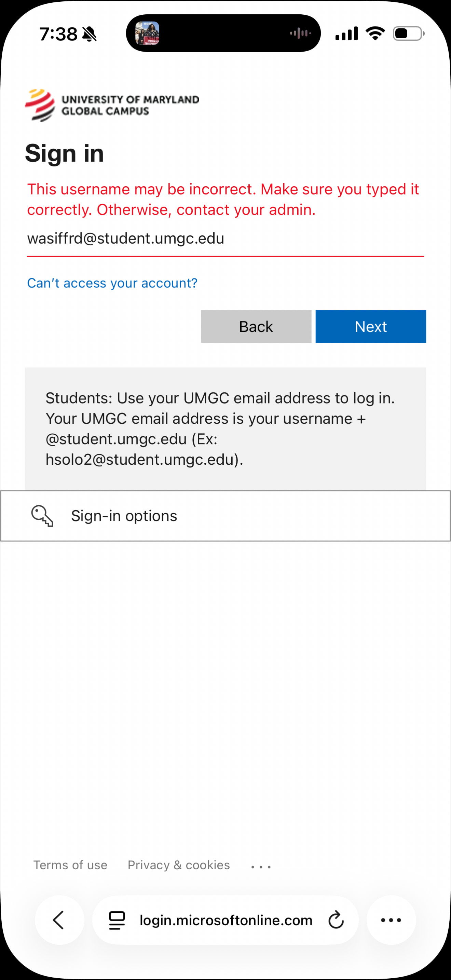Tap the audio waveform indicator in Dynamic Island
This screenshot has height=980, width=451.
pyautogui.click(x=300, y=33)
